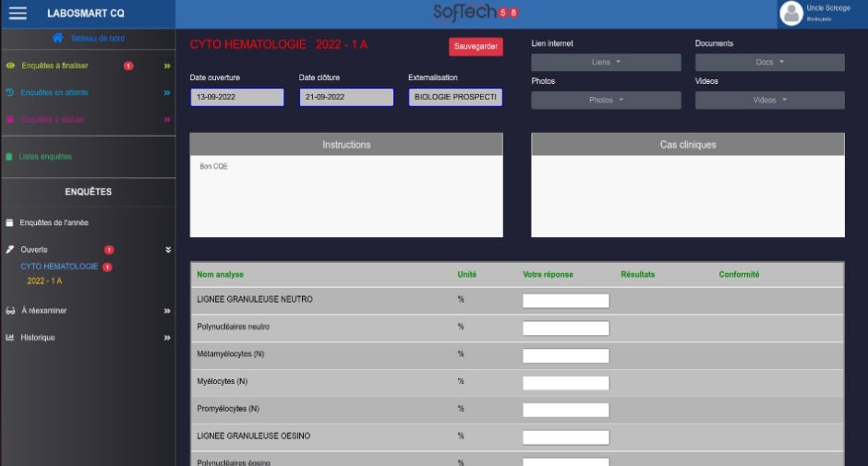Click response field for LIGNEE GRANULEUSE OESINO

(566, 437)
